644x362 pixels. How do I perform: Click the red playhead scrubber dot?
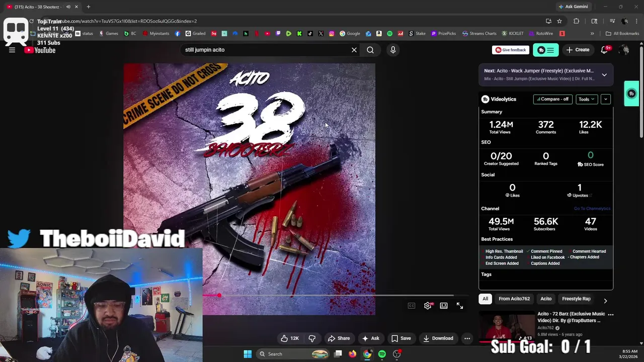tap(219, 296)
